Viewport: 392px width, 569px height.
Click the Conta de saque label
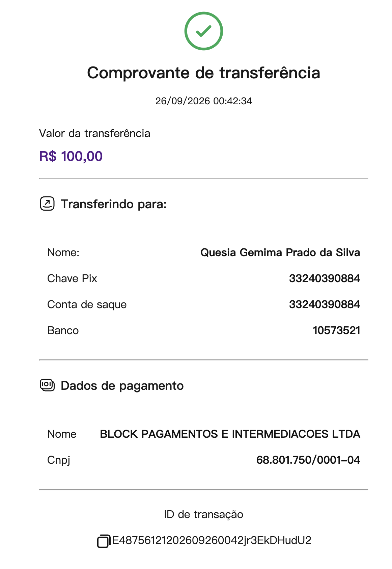tap(87, 304)
